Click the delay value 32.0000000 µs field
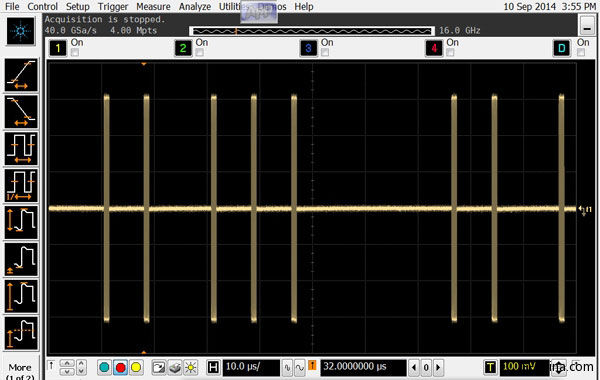 point(363,367)
